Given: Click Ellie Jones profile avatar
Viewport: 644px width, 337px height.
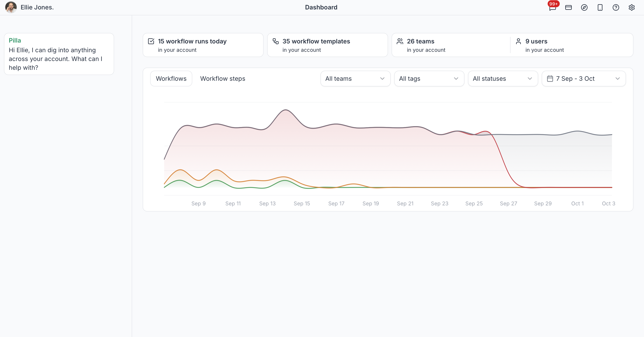Looking at the screenshot, I should tap(11, 7).
